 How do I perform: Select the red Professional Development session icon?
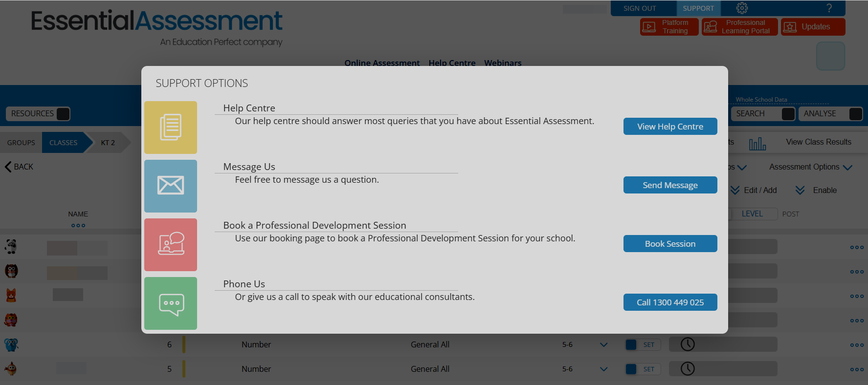171,245
